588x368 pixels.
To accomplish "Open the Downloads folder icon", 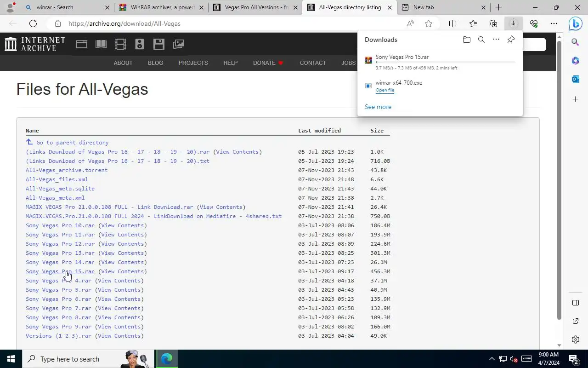I will pyautogui.click(x=467, y=40).
